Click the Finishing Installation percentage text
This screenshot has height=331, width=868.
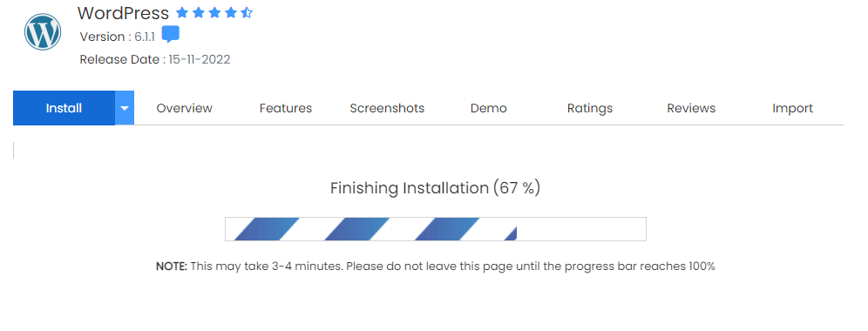coord(435,188)
